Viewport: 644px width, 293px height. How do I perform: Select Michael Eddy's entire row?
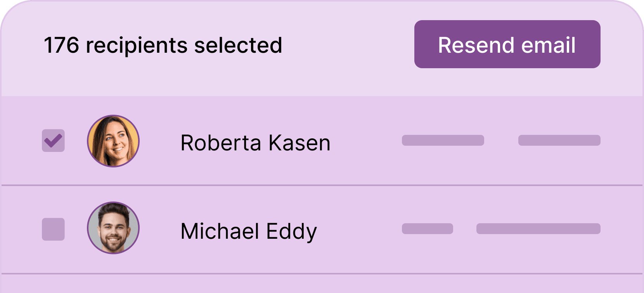tap(322, 229)
